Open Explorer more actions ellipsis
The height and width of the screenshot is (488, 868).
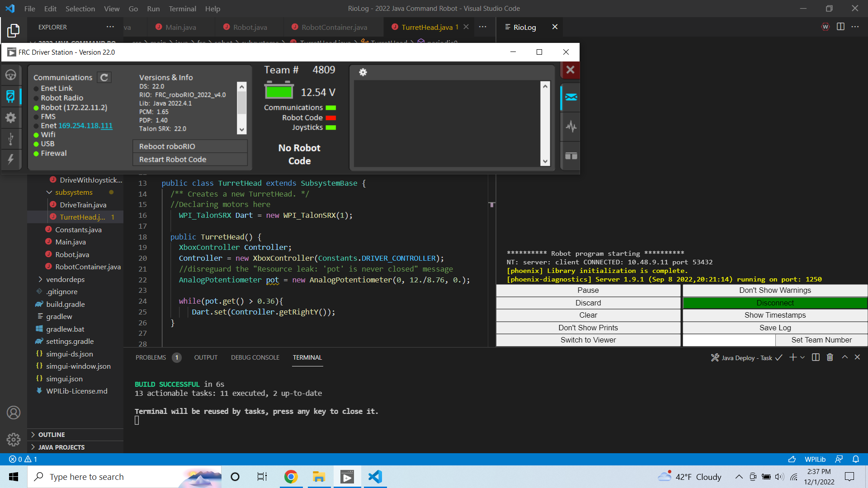[x=110, y=27]
